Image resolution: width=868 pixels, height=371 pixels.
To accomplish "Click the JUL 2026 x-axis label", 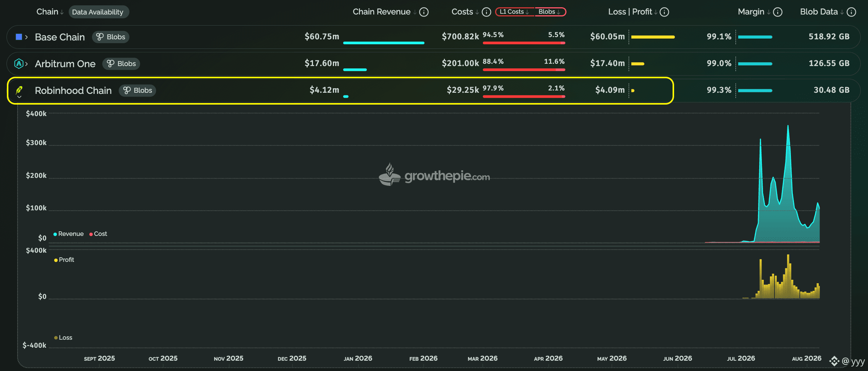I will point(741,358).
